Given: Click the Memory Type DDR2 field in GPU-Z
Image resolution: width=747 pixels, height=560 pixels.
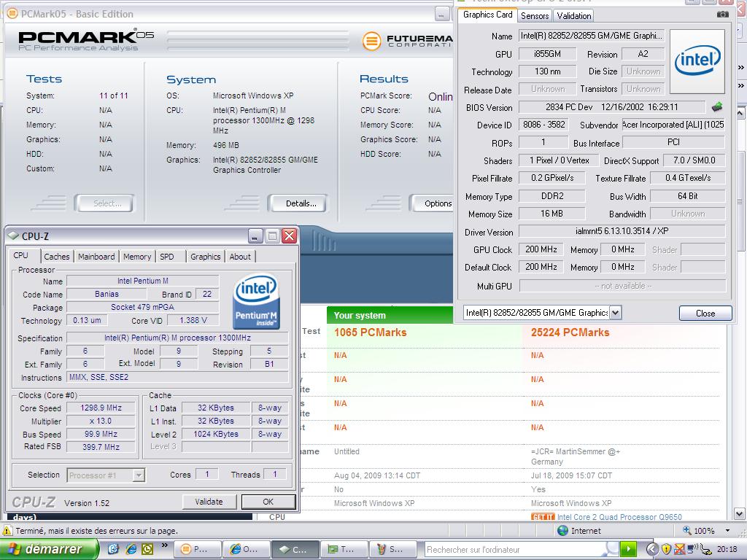Looking at the screenshot, I should click(551, 196).
